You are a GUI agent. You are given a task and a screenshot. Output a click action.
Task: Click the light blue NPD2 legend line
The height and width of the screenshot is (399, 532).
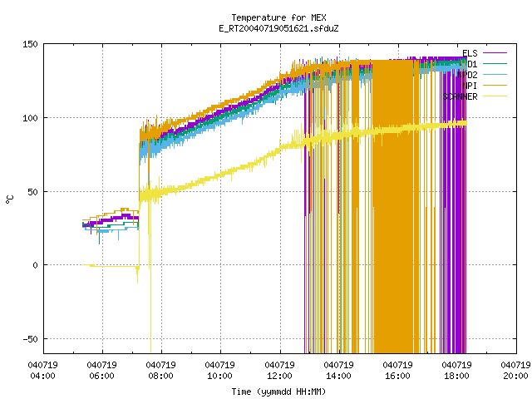click(495, 75)
